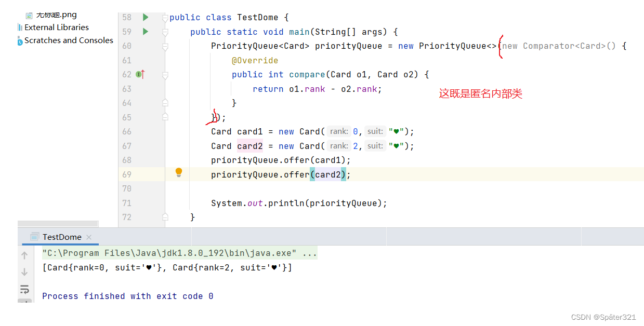Open Scratches and Consoles in the project tree

69,40
